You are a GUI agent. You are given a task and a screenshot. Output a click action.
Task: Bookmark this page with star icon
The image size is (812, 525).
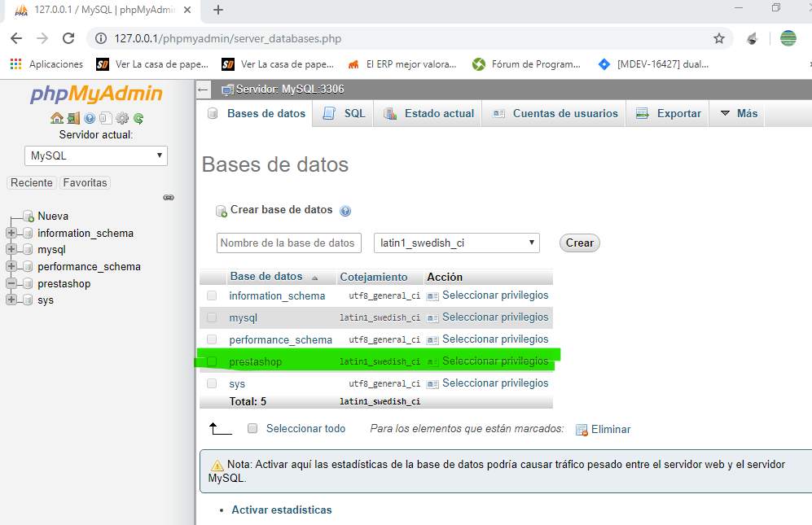(x=719, y=38)
